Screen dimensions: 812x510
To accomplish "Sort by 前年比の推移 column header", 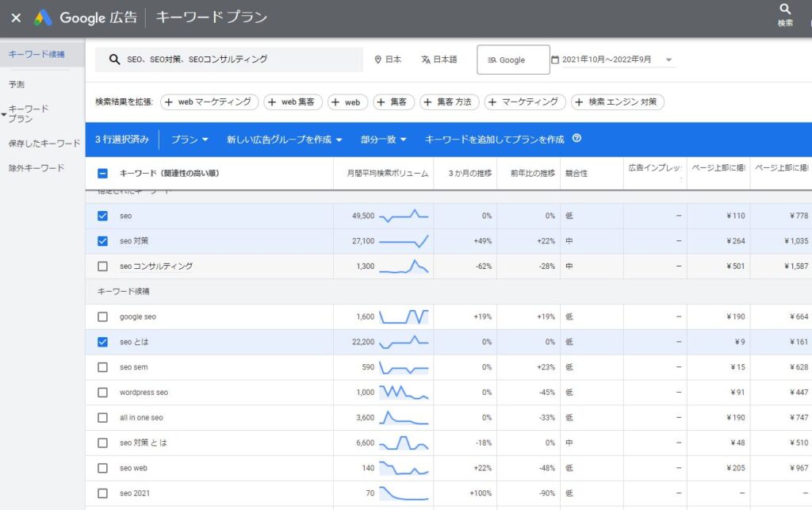I will [532, 174].
